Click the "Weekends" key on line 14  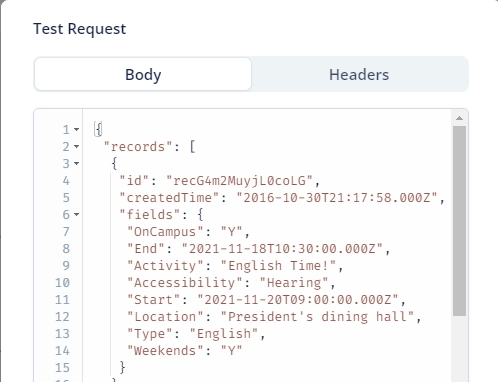(165, 351)
